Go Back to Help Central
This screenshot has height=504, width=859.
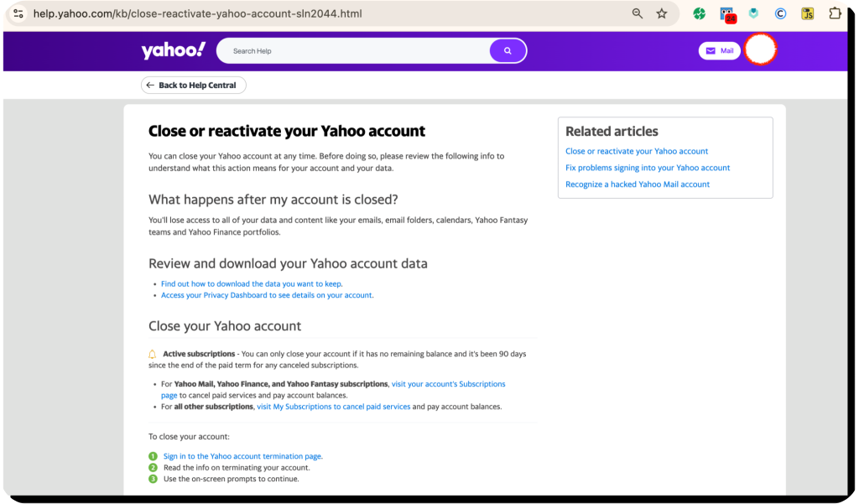tap(194, 85)
